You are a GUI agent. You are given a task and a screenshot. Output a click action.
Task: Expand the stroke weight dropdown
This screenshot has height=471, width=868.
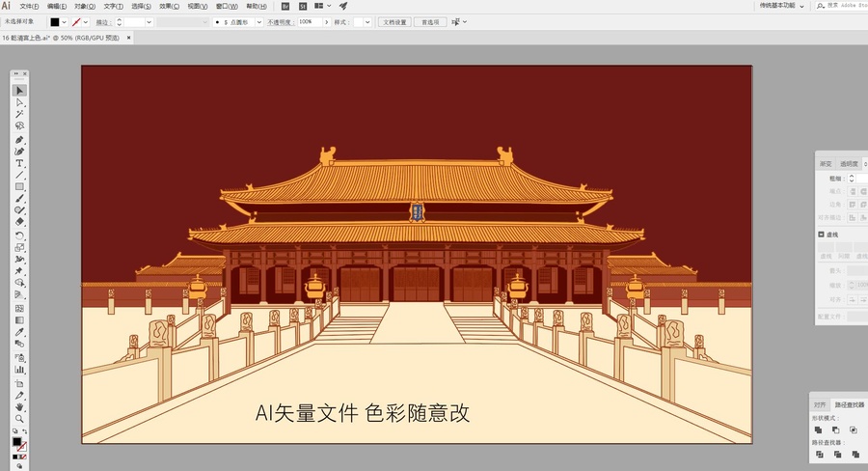click(149, 22)
